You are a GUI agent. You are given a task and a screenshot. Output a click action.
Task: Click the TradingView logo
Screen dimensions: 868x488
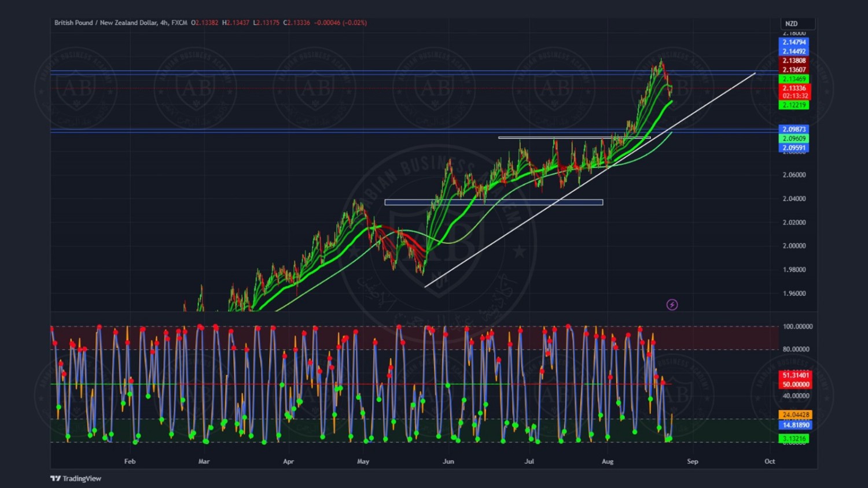[56, 478]
